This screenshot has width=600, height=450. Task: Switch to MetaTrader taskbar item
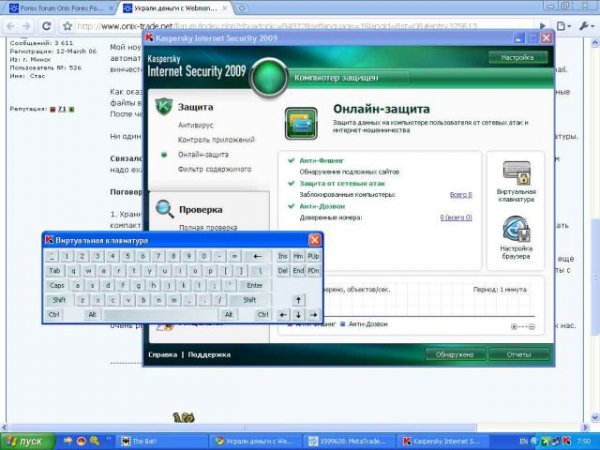pos(349,441)
